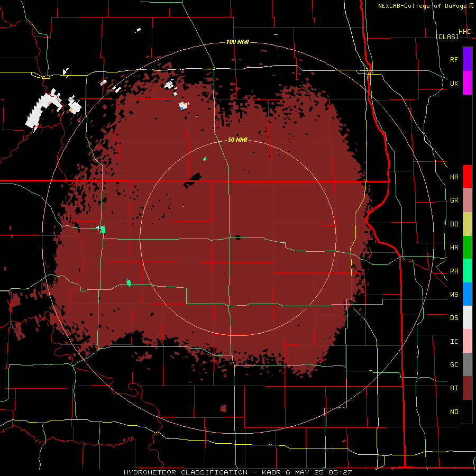Select the pink IC legend swatch
The height and width of the screenshot is (476, 476).
pyautogui.click(x=467, y=341)
